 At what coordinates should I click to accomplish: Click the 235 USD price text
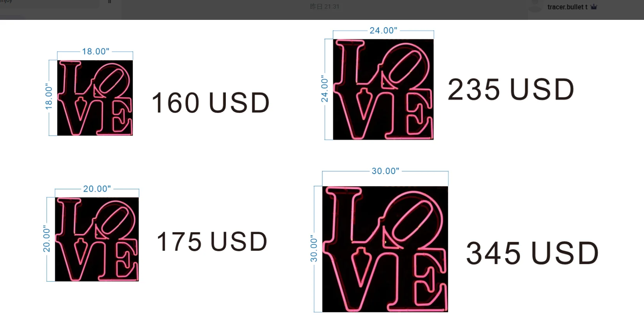pyautogui.click(x=511, y=90)
